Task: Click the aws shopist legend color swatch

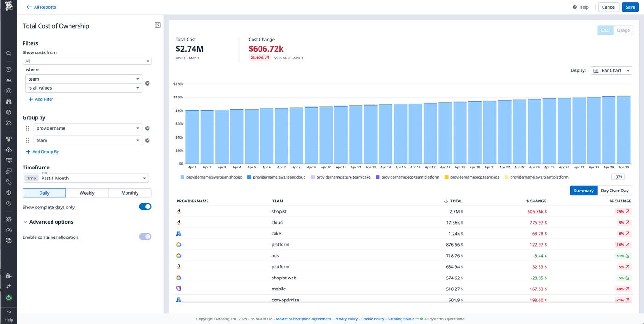Action: (x=183, y=177)
